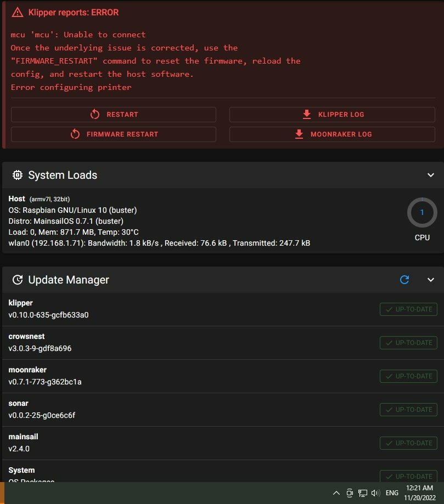Viewport: 444px width, 504px height.
Task: Click the "Error configuring printer" line
Action: point(71,87)
